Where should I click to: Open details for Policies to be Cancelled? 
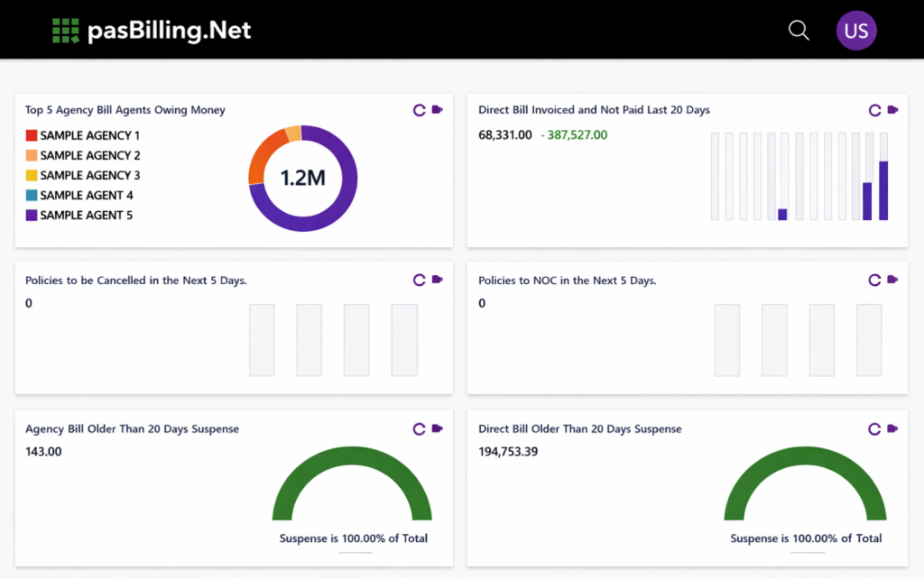[438, 280]
